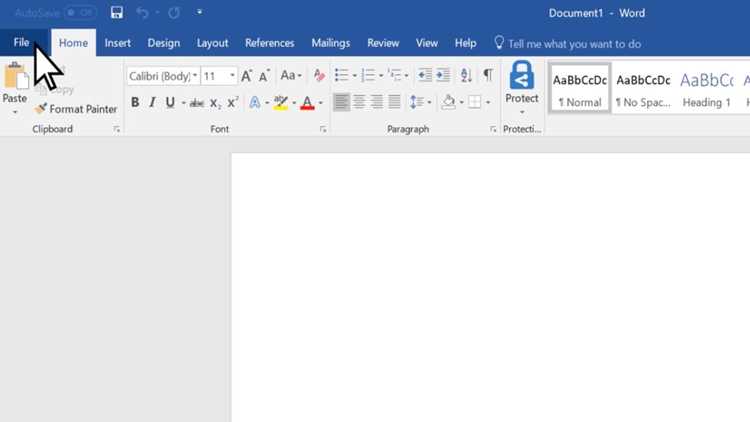Toggle Show/Hide paragraph marks

click(x=488, y=75)
